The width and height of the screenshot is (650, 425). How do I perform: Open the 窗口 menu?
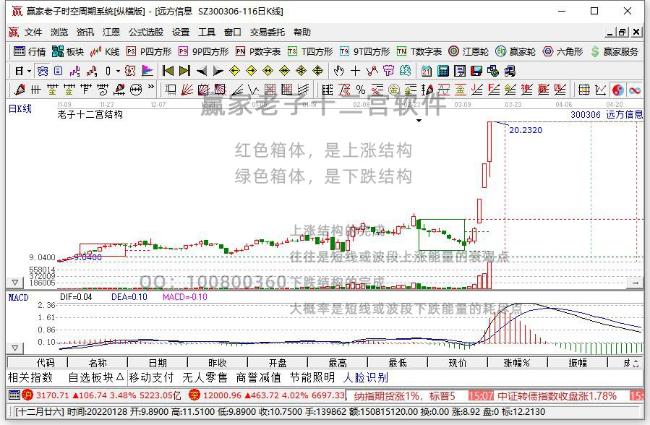click(233, 32)
